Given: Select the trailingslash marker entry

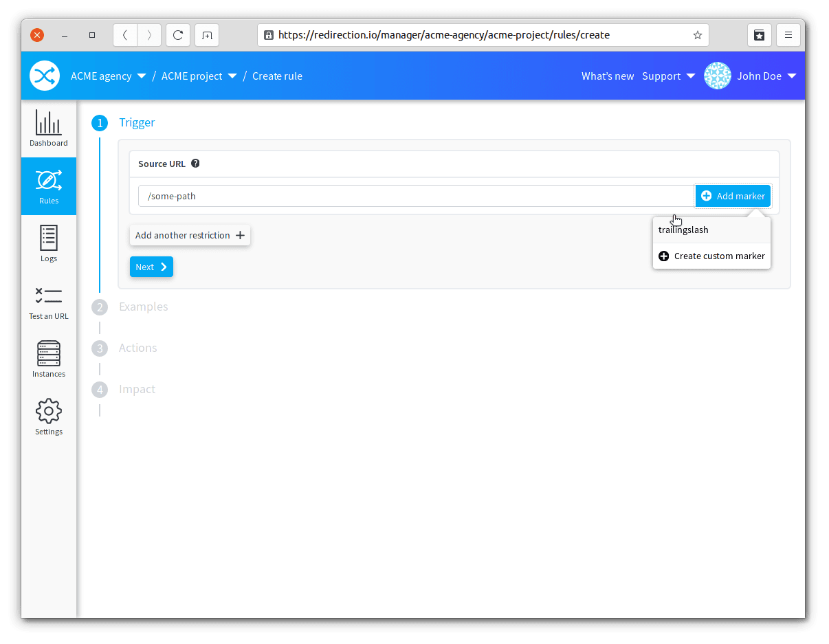Looking at the screenshot, I should pyautogui.click(x=683, y=230).
